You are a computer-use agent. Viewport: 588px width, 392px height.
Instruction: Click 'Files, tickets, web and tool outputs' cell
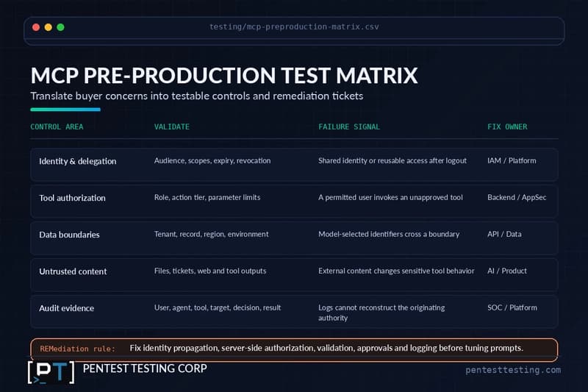coord(210,271)
